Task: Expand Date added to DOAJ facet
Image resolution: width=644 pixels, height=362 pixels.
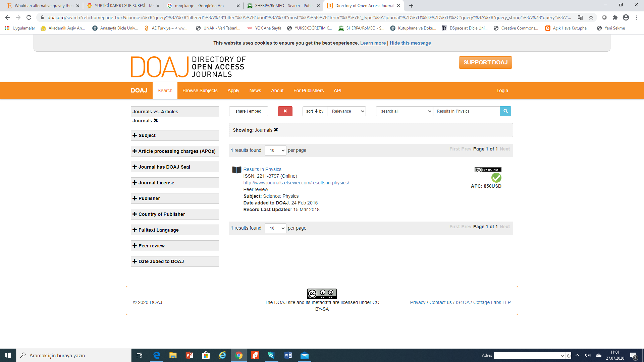Action: 175,261
